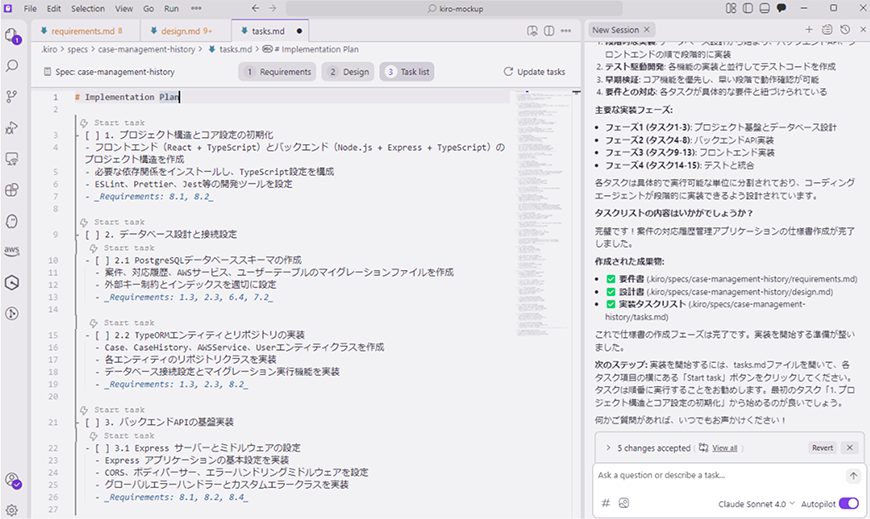
Task: Open the AWS toolkit panel
Action: pyautogui.click(x=12, y=251)
